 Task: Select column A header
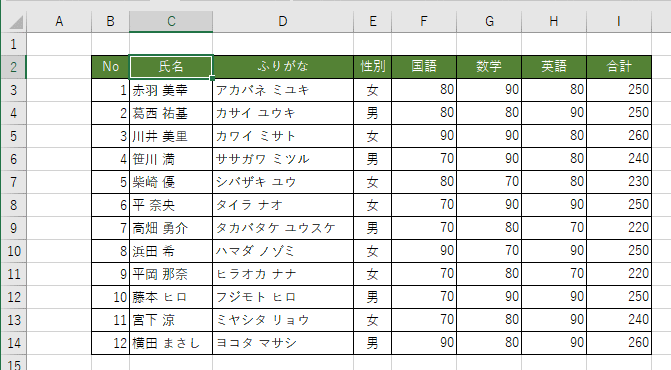click(x=59, y=21)
